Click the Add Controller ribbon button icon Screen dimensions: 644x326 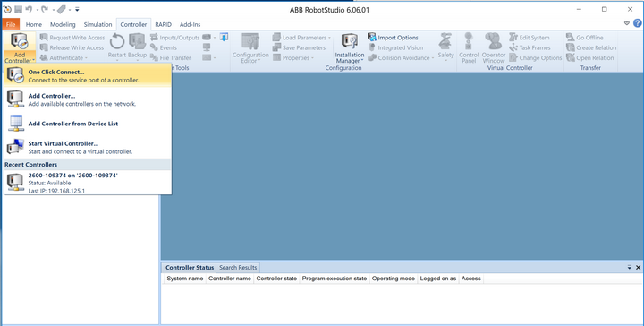[20, 41]
